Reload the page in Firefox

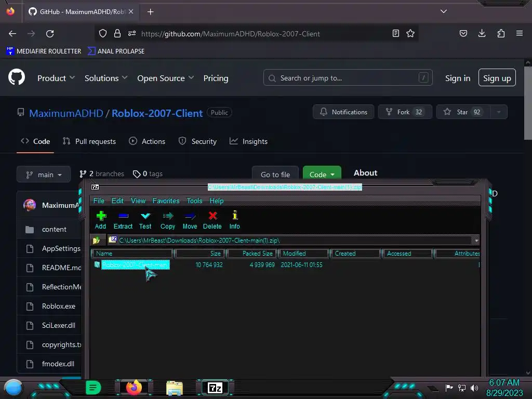point(50,34)
